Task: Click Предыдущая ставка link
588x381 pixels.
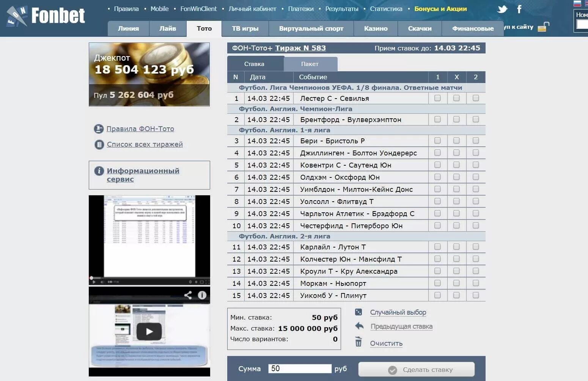Action: coord(401,326)
